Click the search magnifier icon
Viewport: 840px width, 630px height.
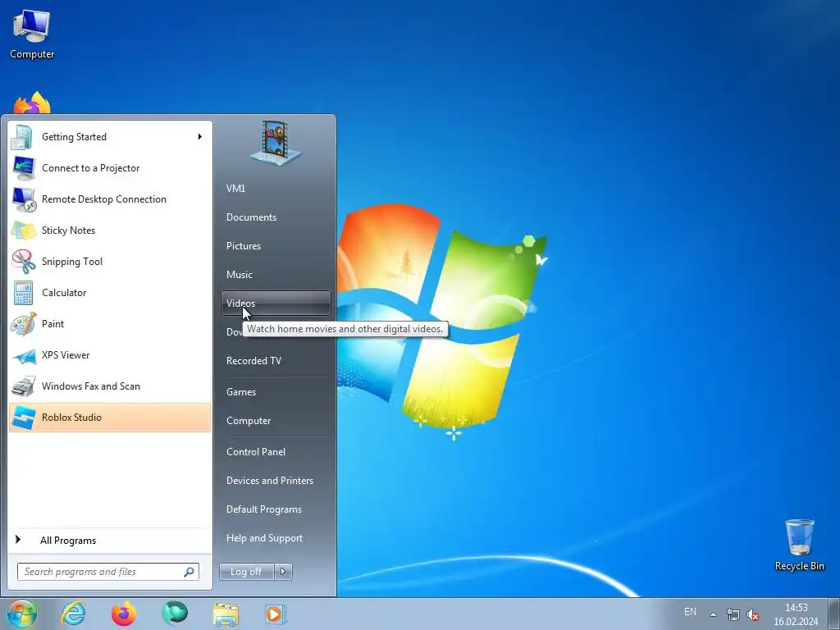[189, 572]
